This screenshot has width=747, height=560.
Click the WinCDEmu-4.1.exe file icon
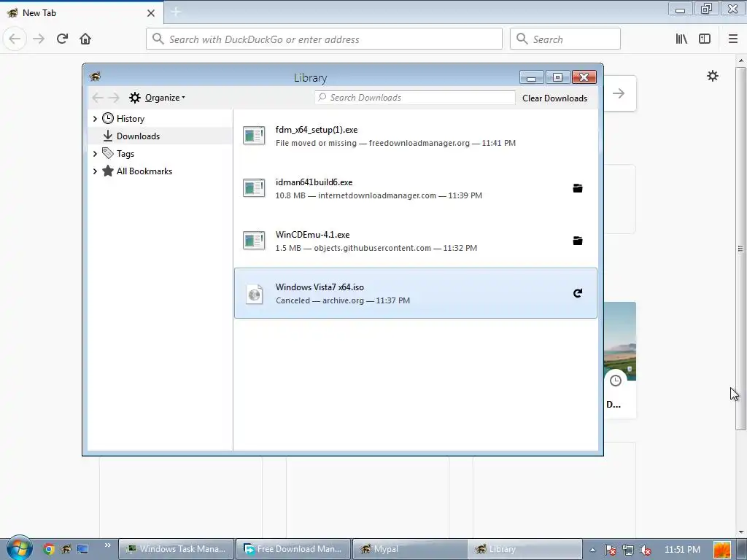tap(253, 241)
